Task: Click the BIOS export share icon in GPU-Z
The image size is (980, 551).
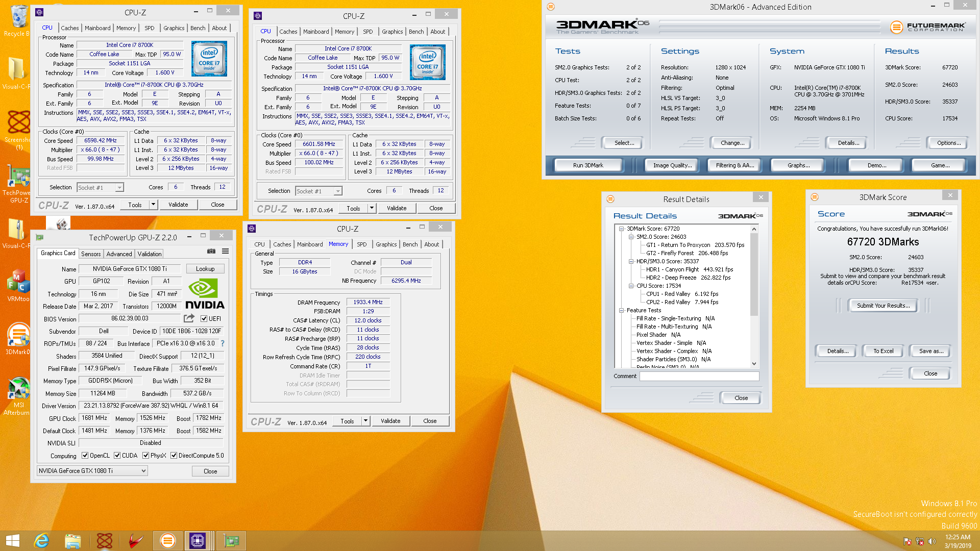Action: [x=189, y=318]
